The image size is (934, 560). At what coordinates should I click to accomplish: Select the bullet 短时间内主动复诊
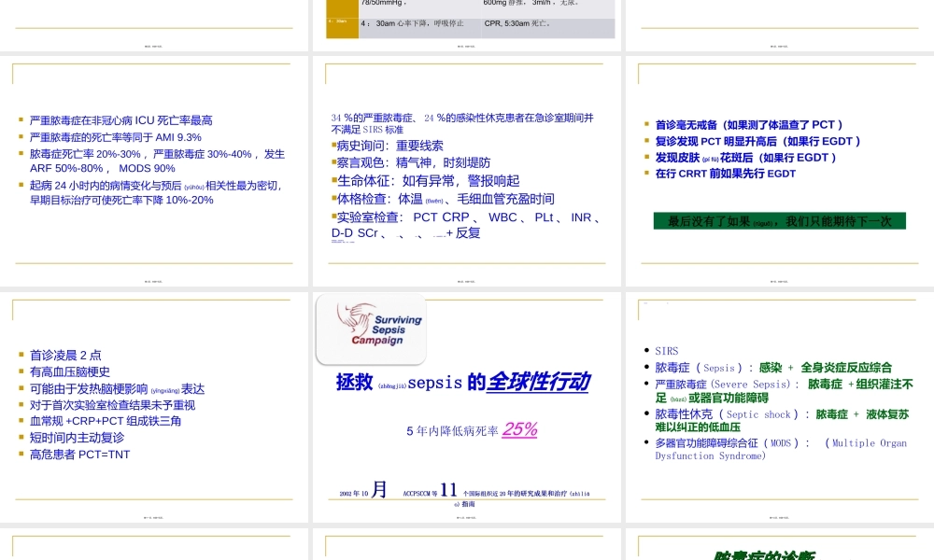(x=77, y=438)
